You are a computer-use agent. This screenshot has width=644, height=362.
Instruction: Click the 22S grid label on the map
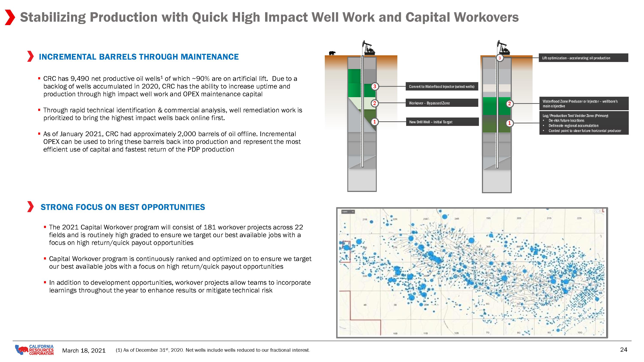pos(579,218)
